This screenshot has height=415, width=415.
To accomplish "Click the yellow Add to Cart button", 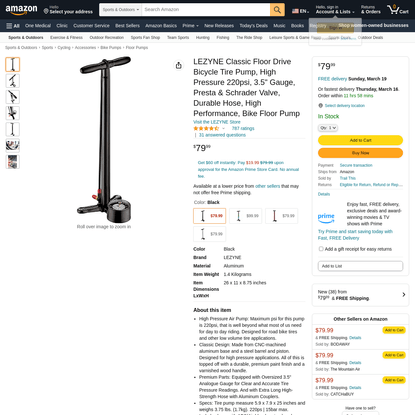I will tap(360, 140).
